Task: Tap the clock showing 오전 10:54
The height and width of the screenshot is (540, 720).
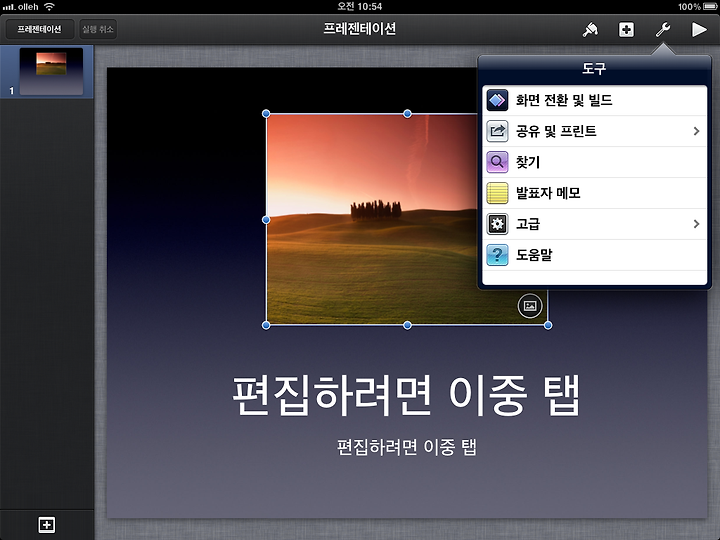Action: coord(360,6)
